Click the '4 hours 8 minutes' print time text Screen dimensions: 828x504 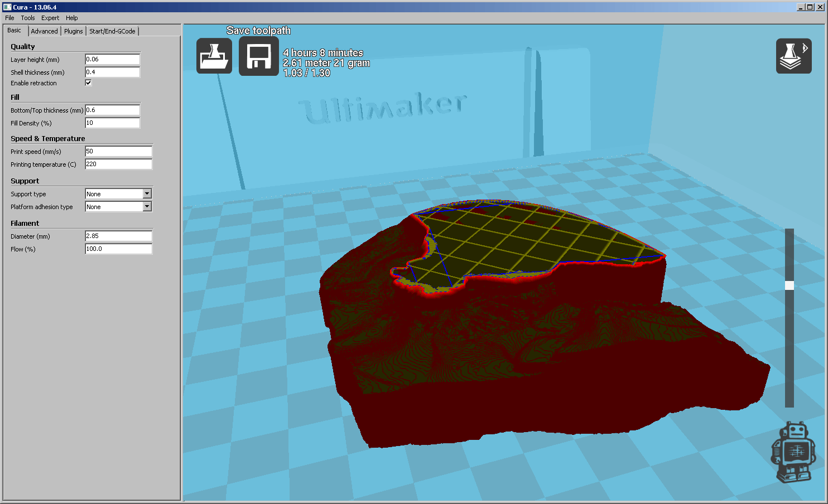pos(323,53)
